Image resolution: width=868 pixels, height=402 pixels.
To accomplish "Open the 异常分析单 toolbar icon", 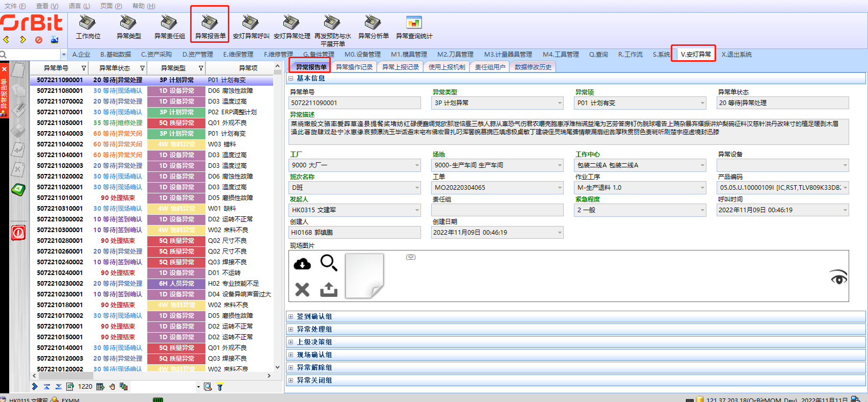I will pos(373,23).
